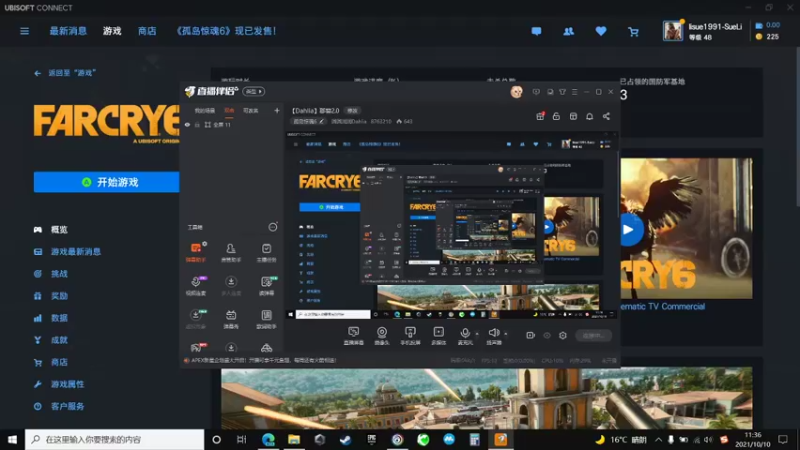Open the 弹幕秀 tool icon
The image size is (800, 450).
(231, 319)
